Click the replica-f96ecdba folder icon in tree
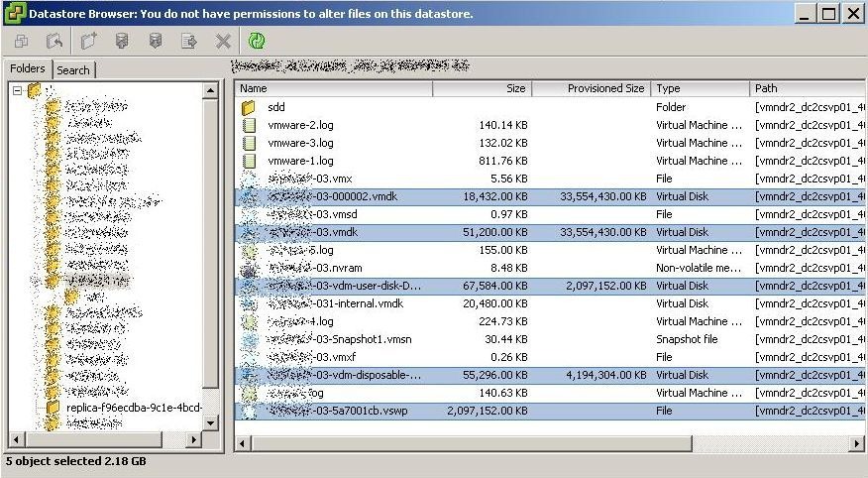This screenshot has width=868, height=478. coord(53,408)
